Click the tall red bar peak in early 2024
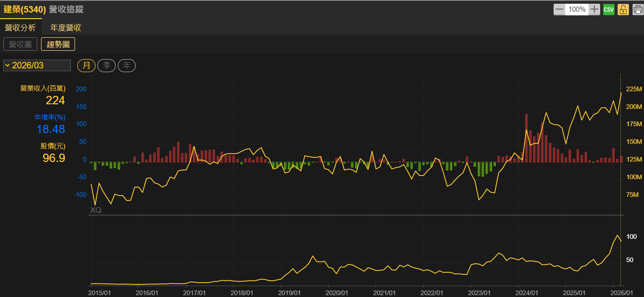Image resolution: width=644 pixels, height=297 pixels. point(526,135)
